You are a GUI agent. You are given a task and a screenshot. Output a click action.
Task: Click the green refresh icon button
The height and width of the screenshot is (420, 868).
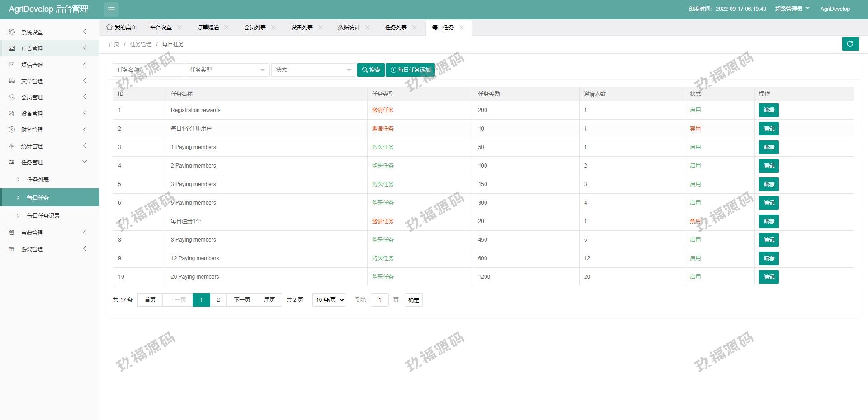pos(850,44)
